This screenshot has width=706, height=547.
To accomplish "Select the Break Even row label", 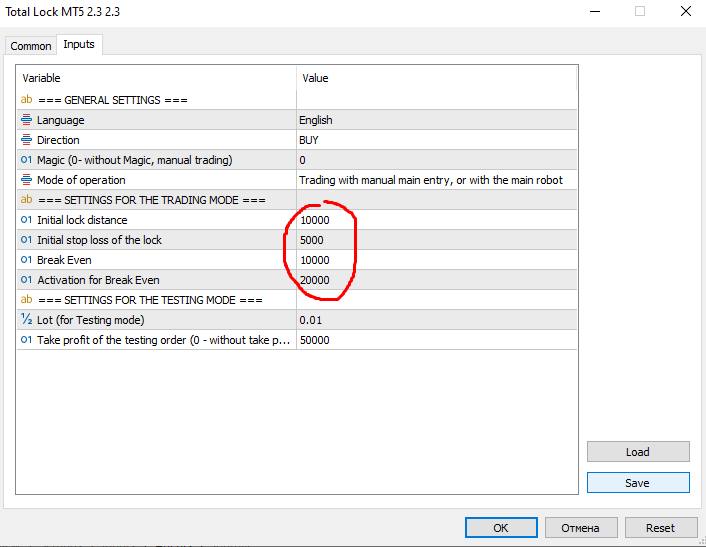I will pos(64,260).
